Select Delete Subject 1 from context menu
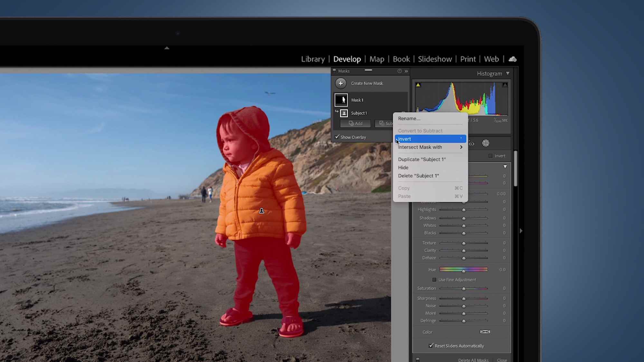The height and width of the screenshot is (362, 644). (418, 175)
